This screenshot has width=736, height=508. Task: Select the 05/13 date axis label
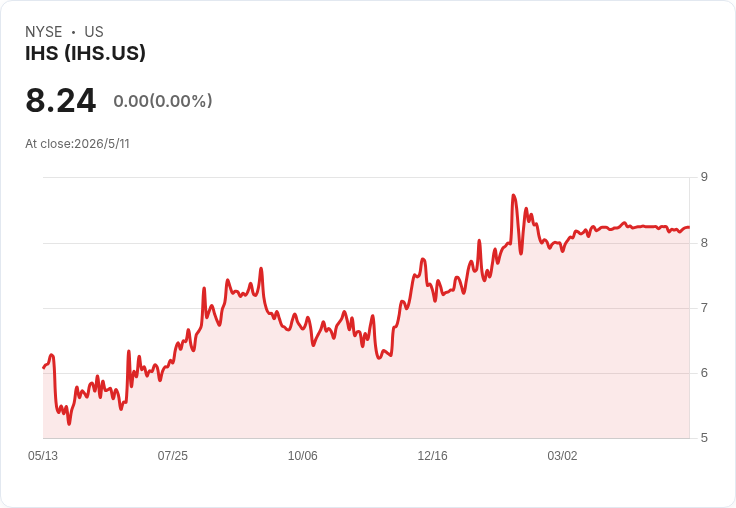[x=43, y=455]
